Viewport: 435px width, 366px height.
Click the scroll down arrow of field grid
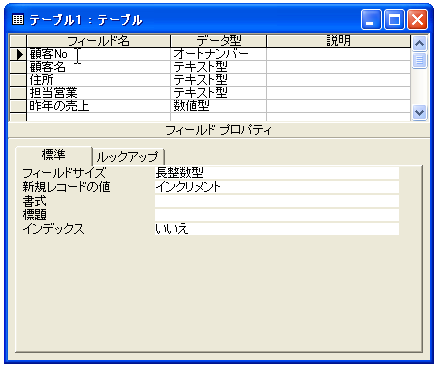pyautogui.click(x=419, y=113)
